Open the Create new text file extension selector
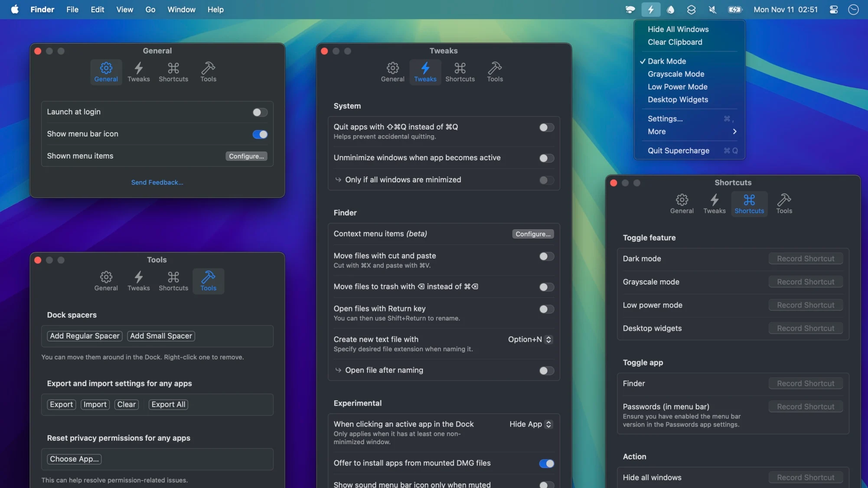868x488 pixels. (548, 339)
